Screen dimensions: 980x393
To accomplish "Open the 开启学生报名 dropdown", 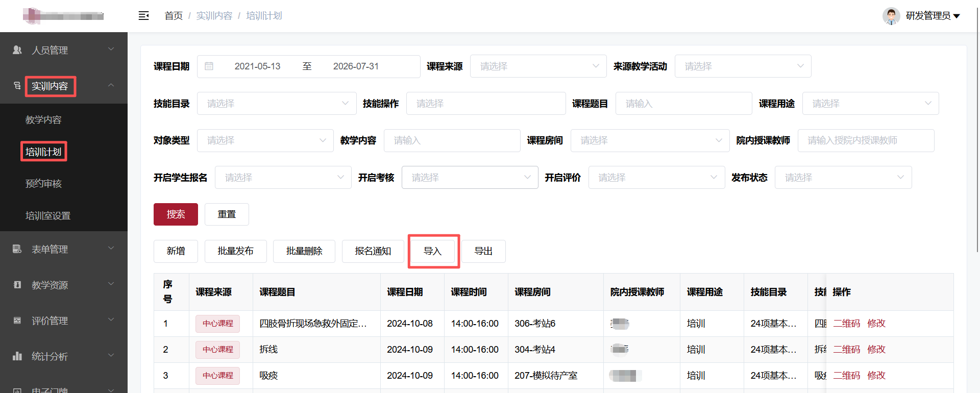I will [283, 178].
